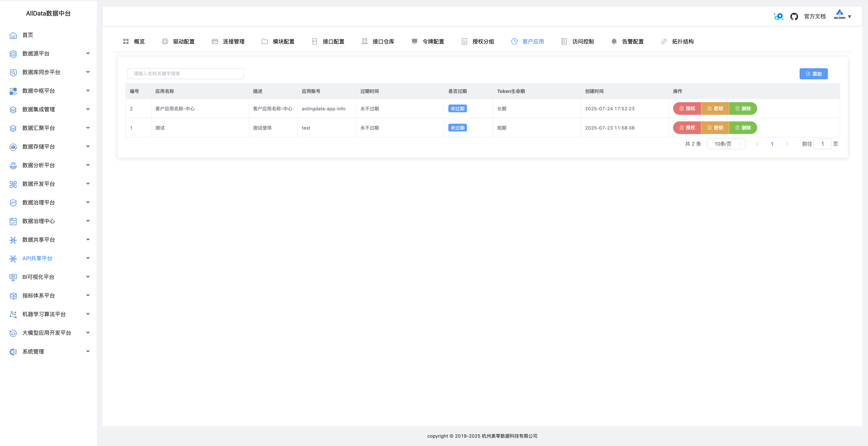
Task: Click 授权 for aolingdata-app-info row
Action: (687, 109)
